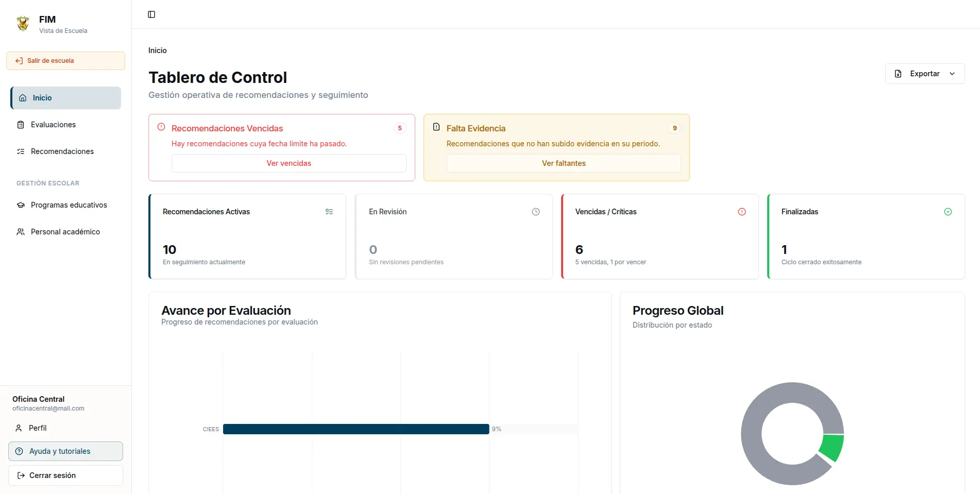Viewport: 980px width, 494px height.
Task: Click the Vista de Escuela subtitle
Action: tap(63, 31)
